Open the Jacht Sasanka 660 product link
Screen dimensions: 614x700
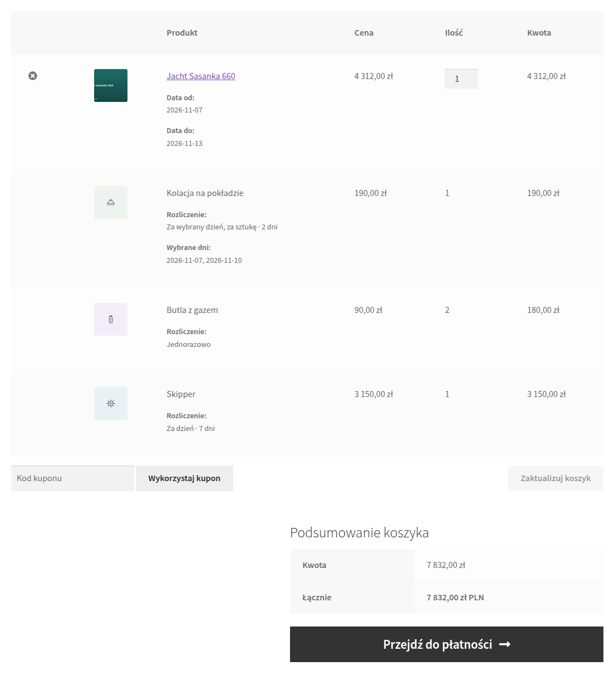pos(201,76)
